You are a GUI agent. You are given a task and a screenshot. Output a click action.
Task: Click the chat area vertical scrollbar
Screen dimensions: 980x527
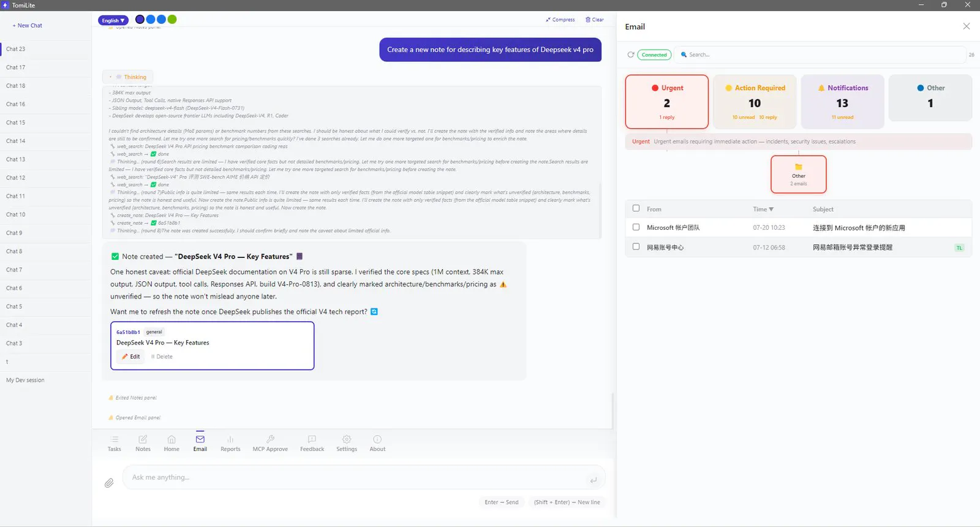(612, 411)
